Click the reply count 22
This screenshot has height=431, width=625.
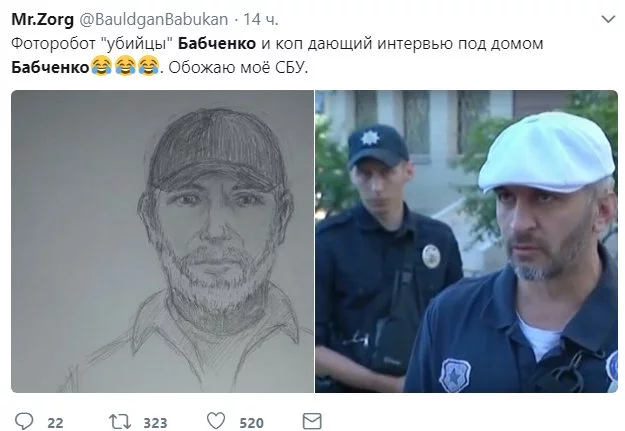point(55,423)
